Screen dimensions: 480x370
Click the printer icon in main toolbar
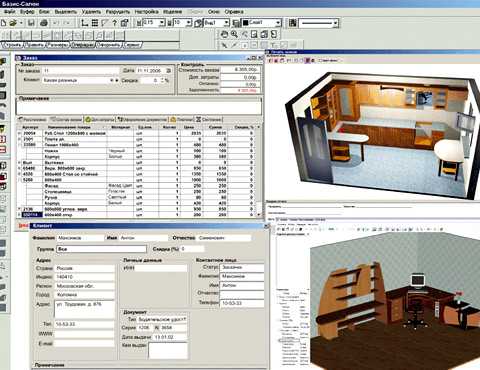[44, 23]
